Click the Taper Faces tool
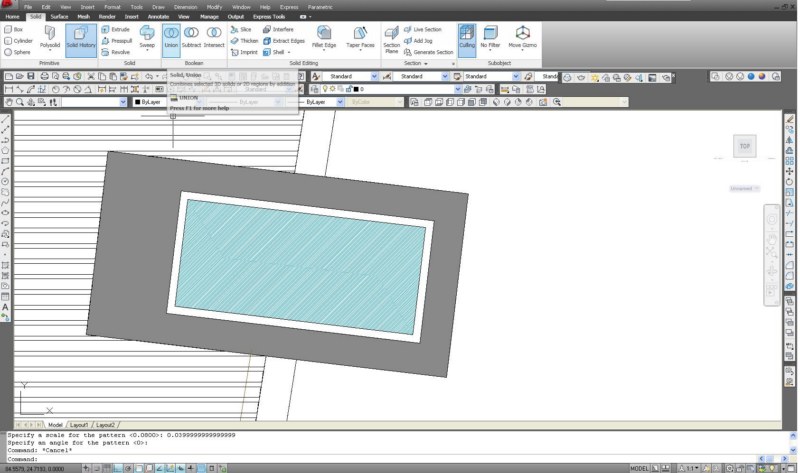 click(360, 37)
